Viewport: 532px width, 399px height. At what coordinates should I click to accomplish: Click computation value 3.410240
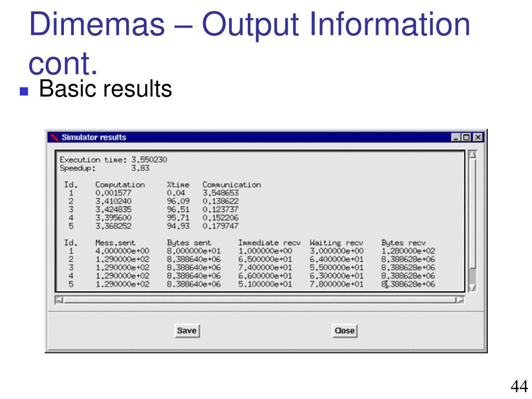[x=113, y=201]
